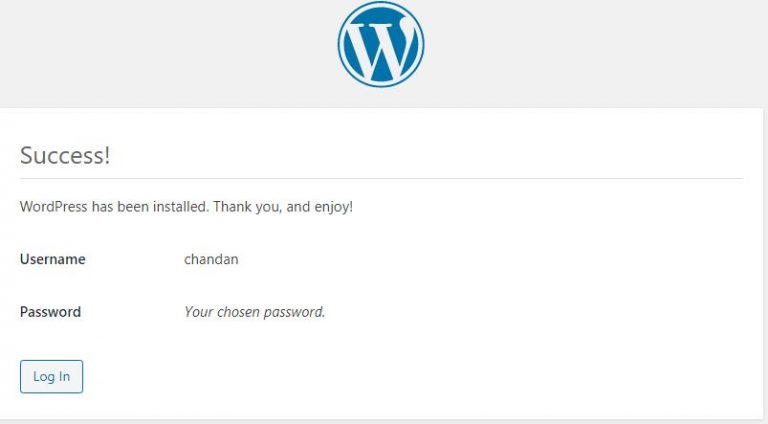Image resolution: width=768 pixels, height=424 pixels.
Task: Click the Log In button
Action: tap(51, 377)
